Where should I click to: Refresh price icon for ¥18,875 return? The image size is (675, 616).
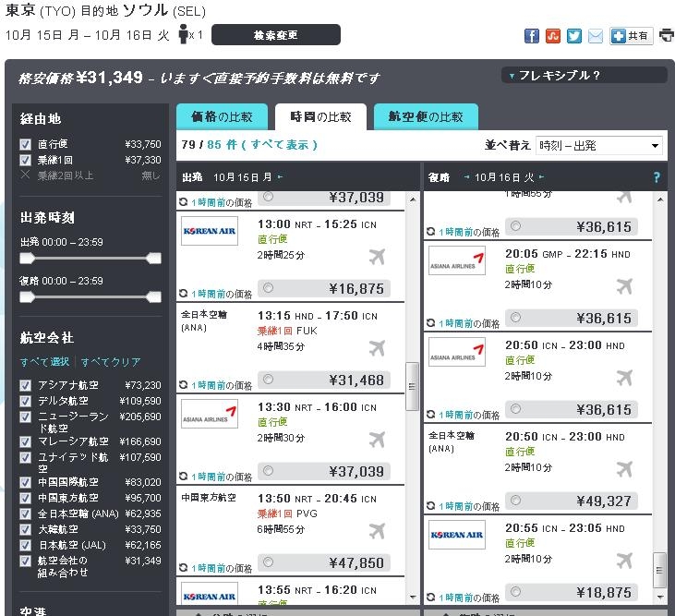[x=431, y=597]
